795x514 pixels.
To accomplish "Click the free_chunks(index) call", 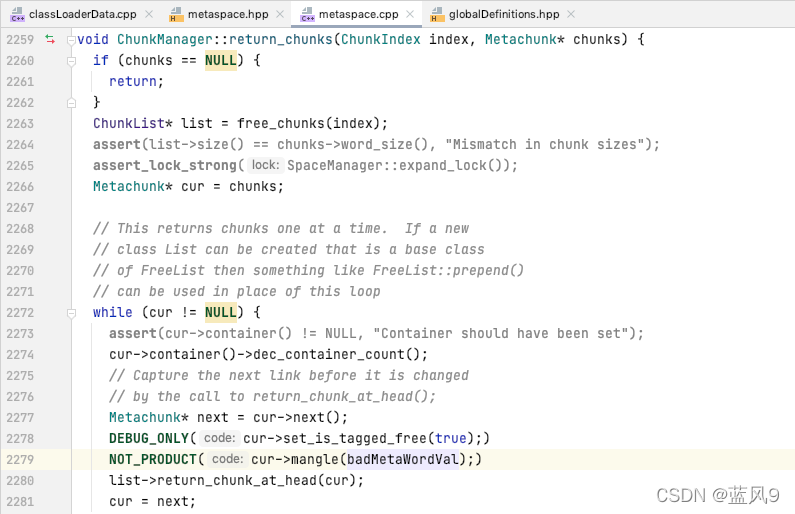I will click(308, 124).
